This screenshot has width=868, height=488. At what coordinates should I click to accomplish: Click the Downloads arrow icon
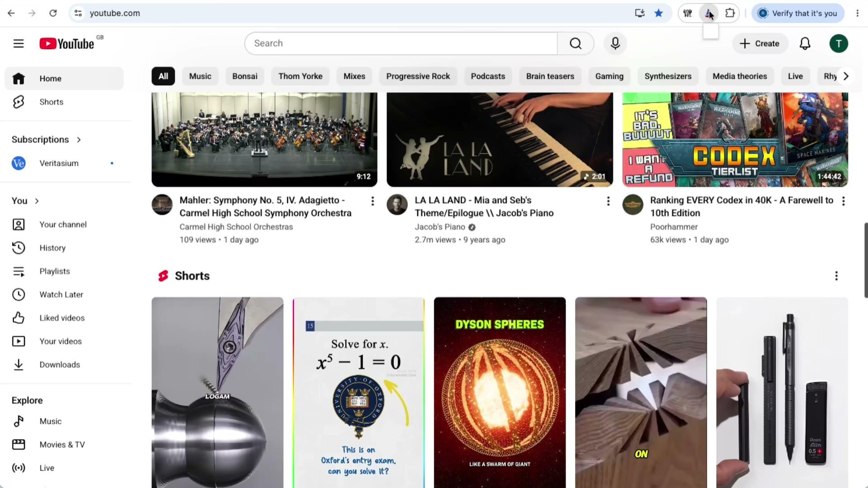tap(19, 365)
